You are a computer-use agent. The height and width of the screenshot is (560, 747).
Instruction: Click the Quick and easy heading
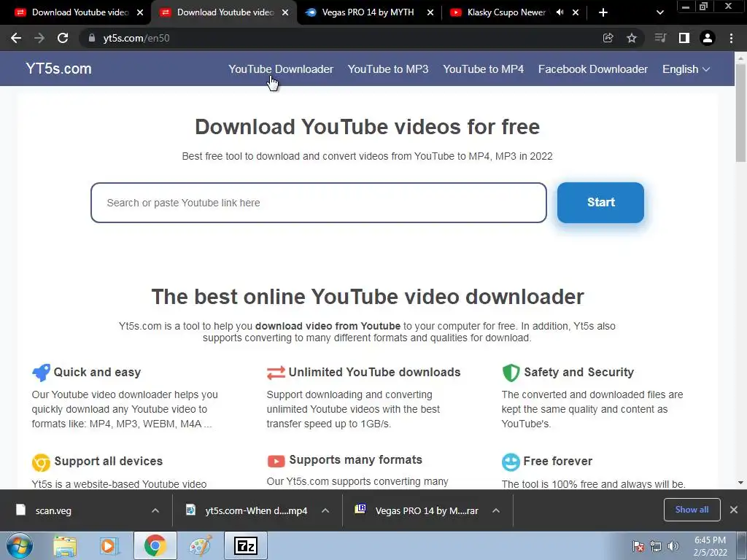point(97,372)
